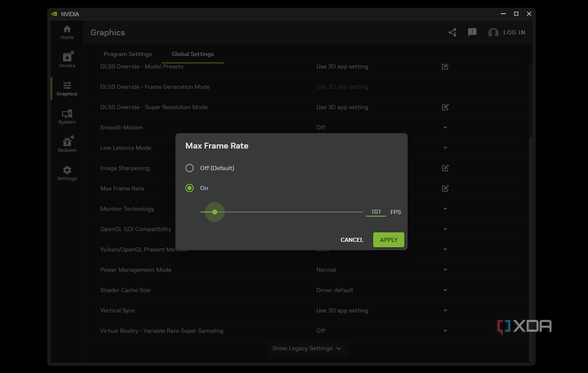Viewport: 588px width, 373px height.
Task: Expand Smooth Motion dropdown arrow
Action: (445, 128)
